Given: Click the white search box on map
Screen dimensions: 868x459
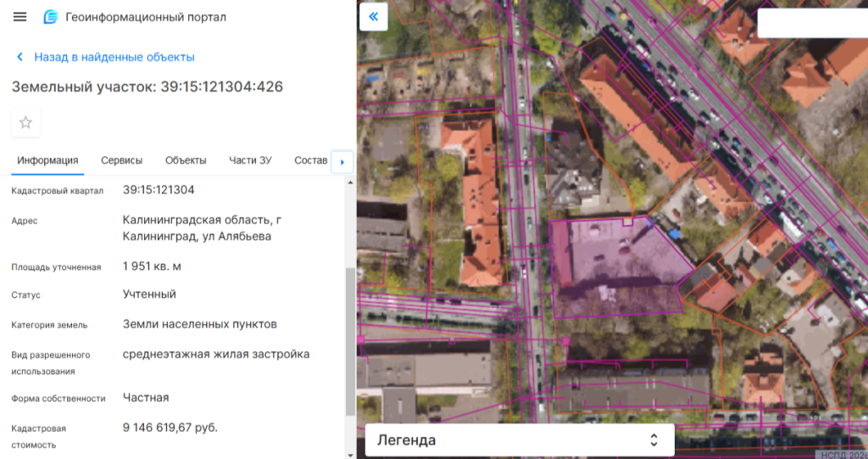Looking at the screenshot, I should pyautogui.click(x=811, y=23).
